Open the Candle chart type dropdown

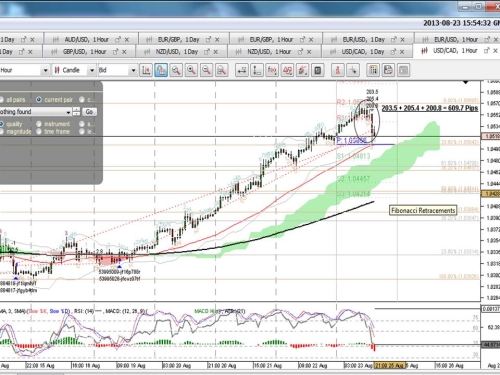click(x=74, y=70)
